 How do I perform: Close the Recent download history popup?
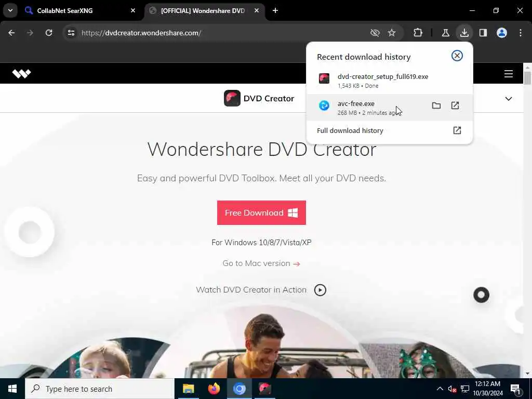pos(457,56)
